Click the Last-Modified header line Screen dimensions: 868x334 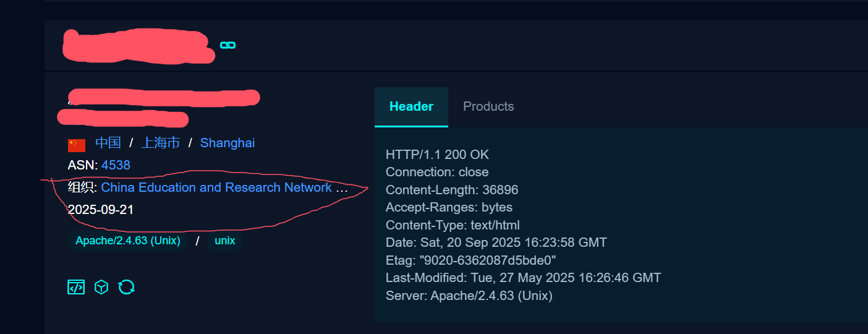coord(523,278)
